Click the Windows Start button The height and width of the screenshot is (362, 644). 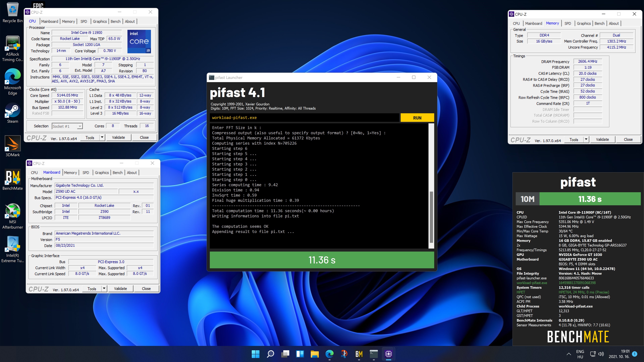pos(255,354)
